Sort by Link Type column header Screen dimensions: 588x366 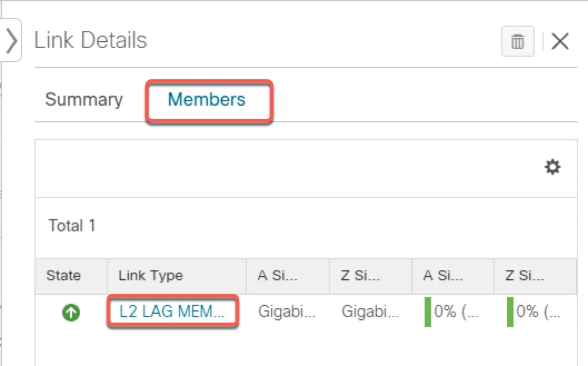coord(151,276)
